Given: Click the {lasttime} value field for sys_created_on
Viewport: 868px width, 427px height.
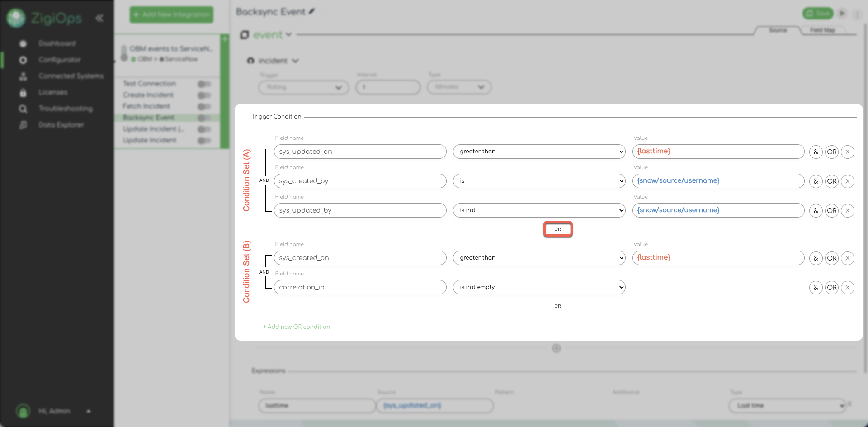Looking at the screenshot, I should [718, 258].
